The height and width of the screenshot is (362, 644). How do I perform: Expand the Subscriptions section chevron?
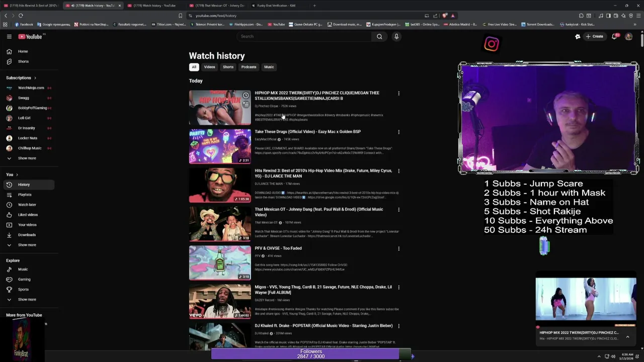pyautogui.click(x=35, y=78)
